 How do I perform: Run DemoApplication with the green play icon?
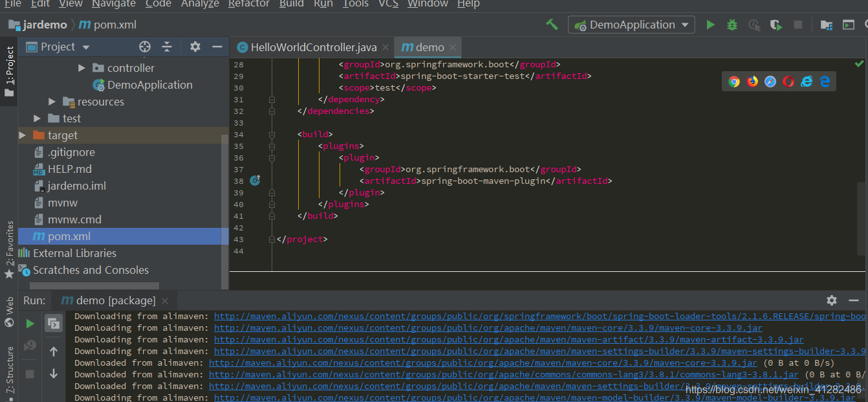click(710, 25)
